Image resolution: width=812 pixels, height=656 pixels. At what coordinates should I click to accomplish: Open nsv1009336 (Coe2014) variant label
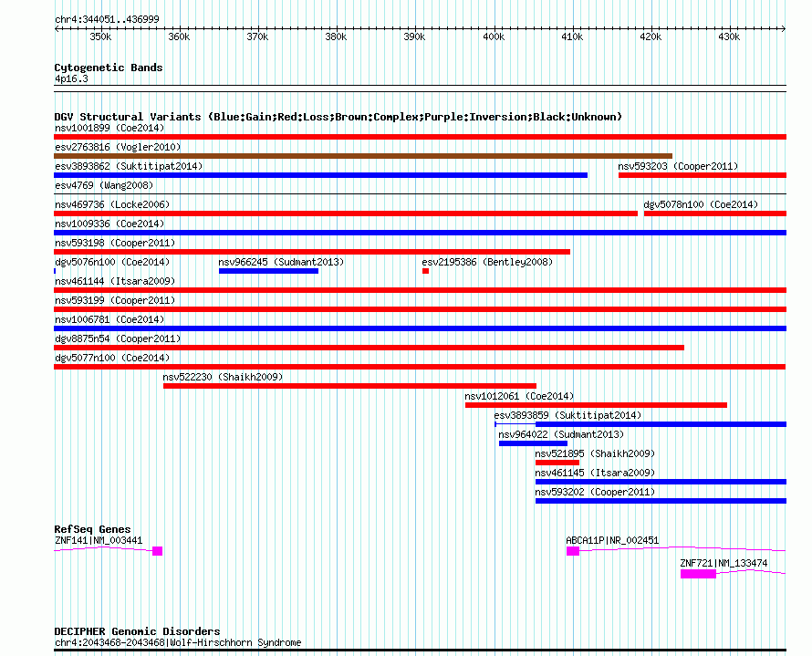(109, 224)
